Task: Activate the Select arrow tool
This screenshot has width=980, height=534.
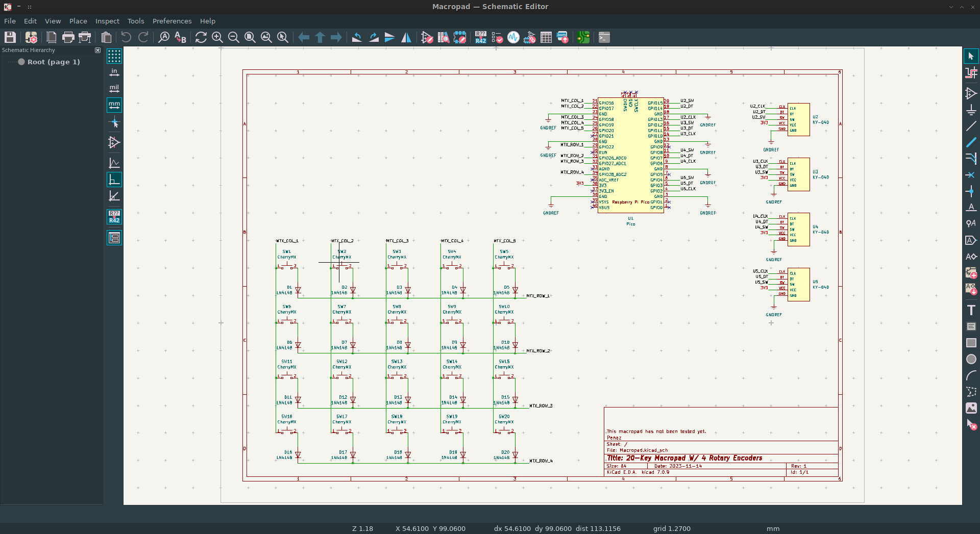Action: (x=971, y=56)
